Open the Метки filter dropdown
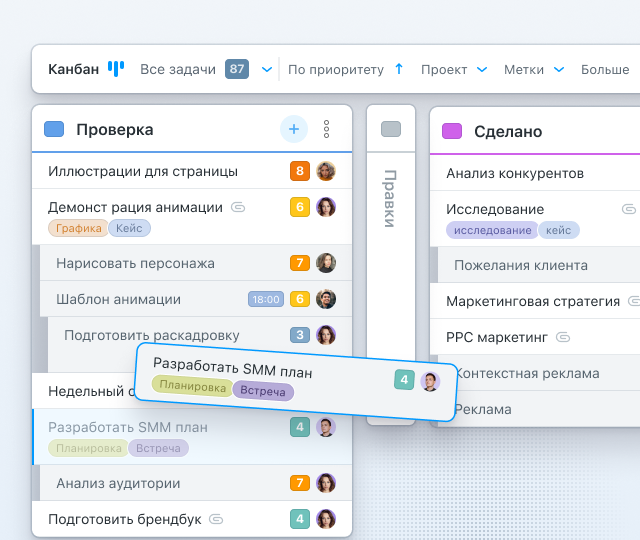This screenshot has height=540, width=640. tap(534, 70)
